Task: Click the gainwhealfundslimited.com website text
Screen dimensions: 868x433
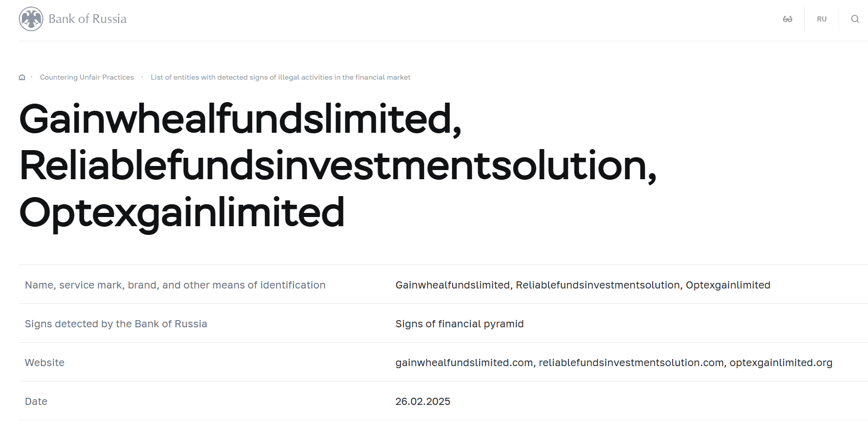Action: click(464, 363)
